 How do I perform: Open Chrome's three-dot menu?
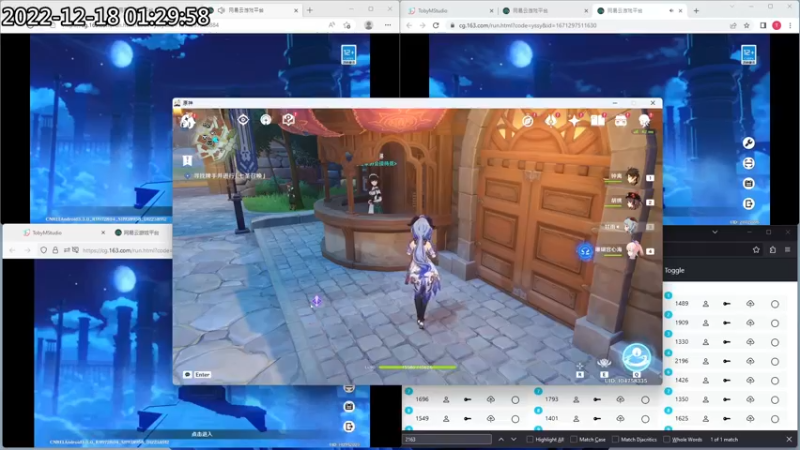790,25
